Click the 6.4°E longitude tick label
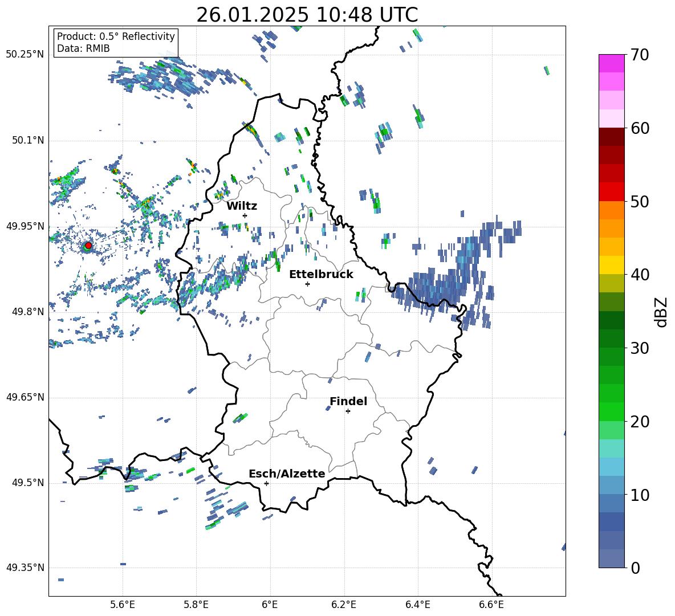The image size is (675, 616). [417, 605]
